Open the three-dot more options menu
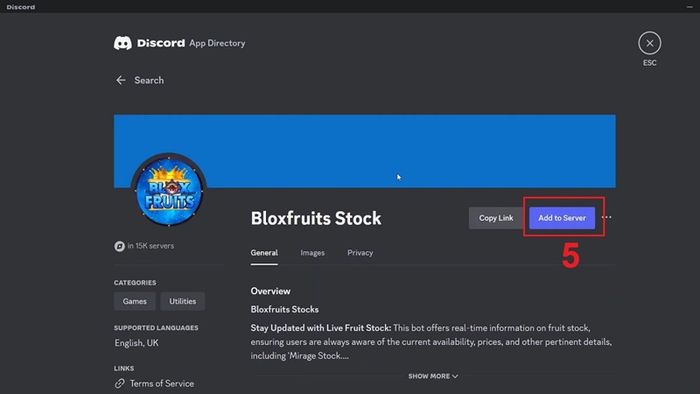Viewport: 700px width, 394px height. click(607, 217)
